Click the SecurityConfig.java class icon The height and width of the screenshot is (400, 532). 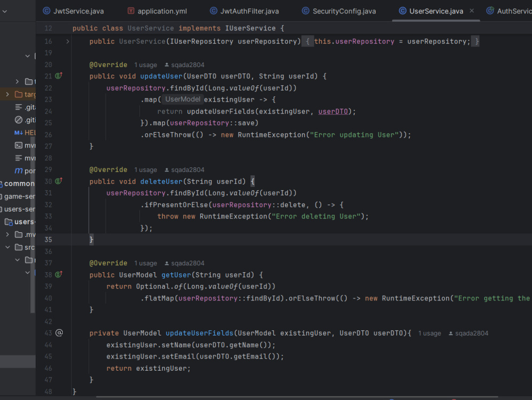click(x=305, y=11)
